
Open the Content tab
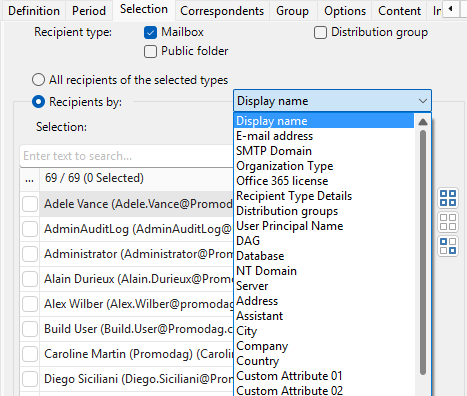pos(399,11)
